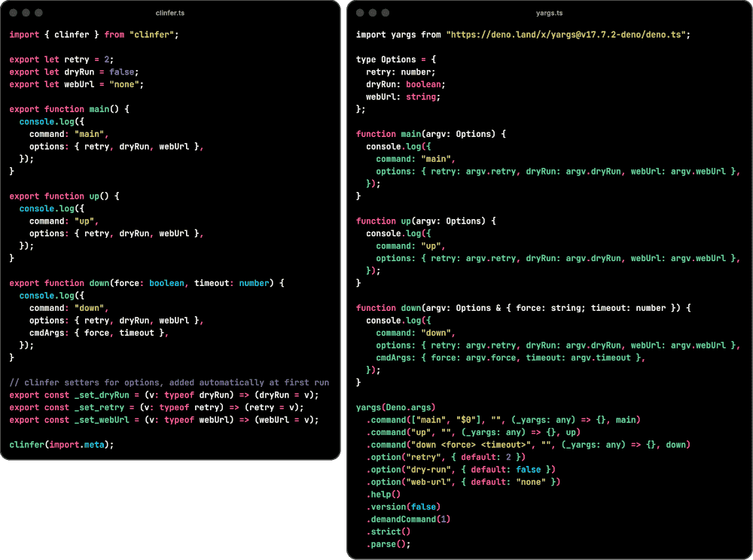Image resolution: width=753 pixels, height=560 pixels.
Task: Click the minimize dot of clinfer.ts window
Action: [26, 13]
